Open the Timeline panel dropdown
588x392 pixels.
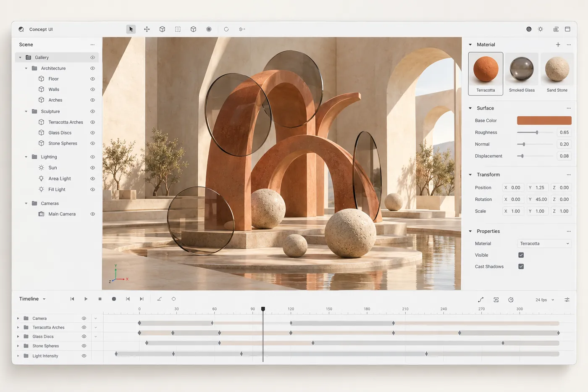33,299
